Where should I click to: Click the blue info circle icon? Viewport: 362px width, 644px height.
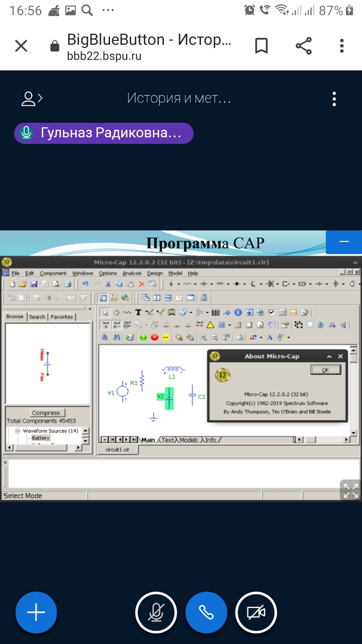pyautogui.click(x=238, y=312)
